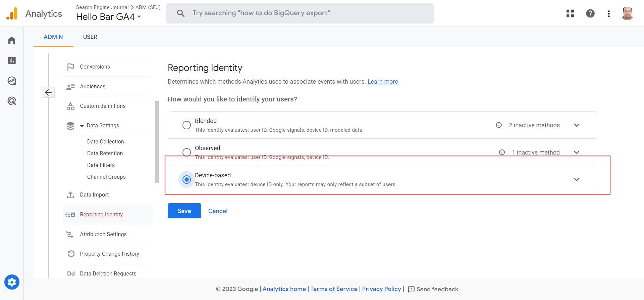
Task: Click the Admin gear icon
Action: tap(12, 282)
